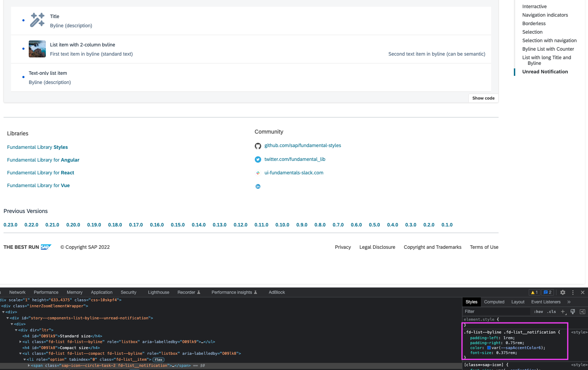The height and width of the screenshot is (370, 588).
Task: Click the Twitter bird icon
Action: coord(258,159)
